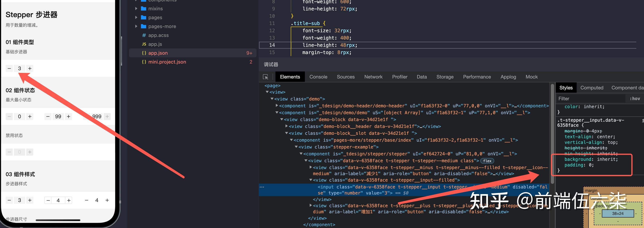Open mini.project.json file
Viewport: 644px width, 228px height.
[167, 62]
